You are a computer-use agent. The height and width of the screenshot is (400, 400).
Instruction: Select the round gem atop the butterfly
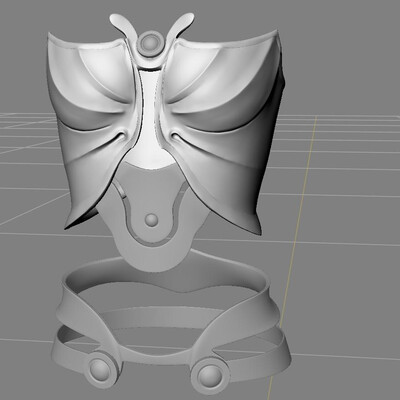coord(150,43)
